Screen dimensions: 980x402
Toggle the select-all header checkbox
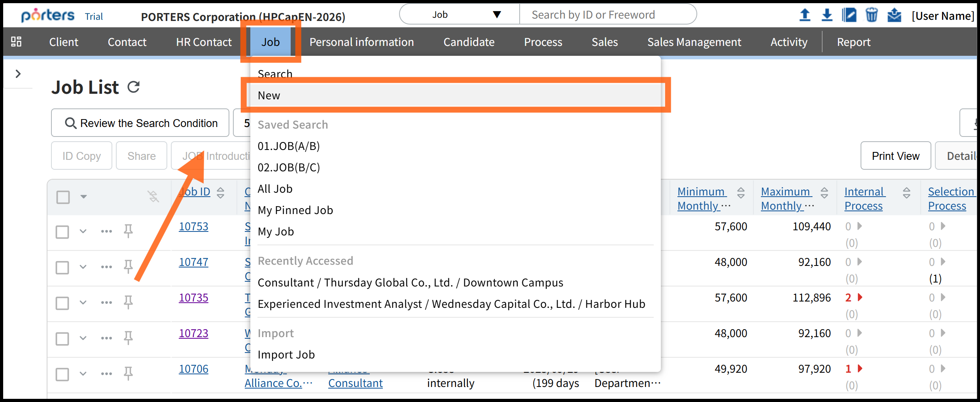coord(63,197)
